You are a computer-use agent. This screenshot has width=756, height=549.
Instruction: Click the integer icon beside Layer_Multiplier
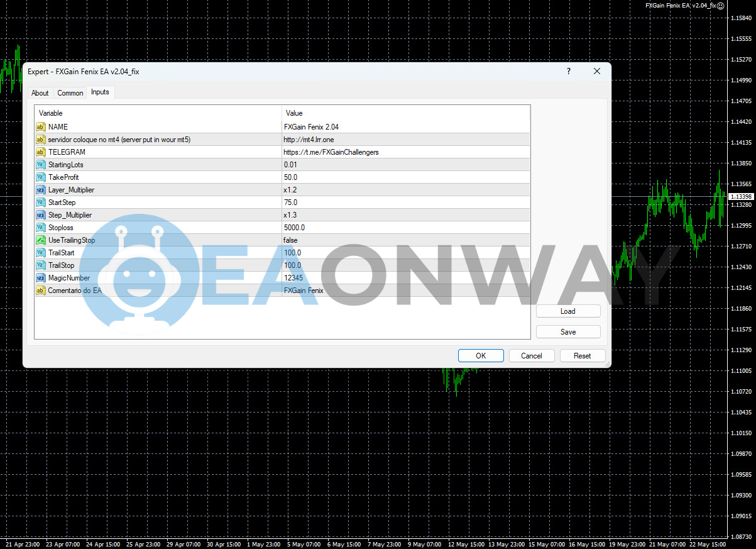[x=41, y=190]
